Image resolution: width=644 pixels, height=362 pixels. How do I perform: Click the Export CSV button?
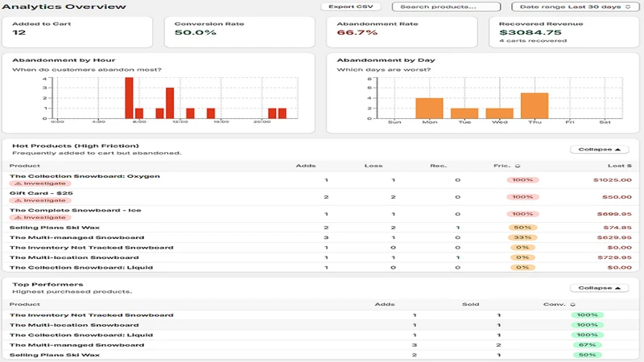coord(351,6)
